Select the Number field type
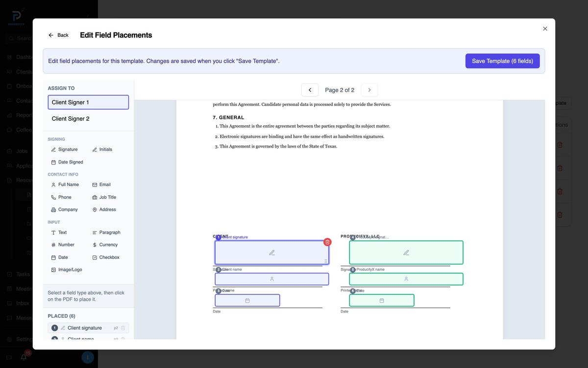The width and height of the screenshot is (588, 368). tap(63, 245)
